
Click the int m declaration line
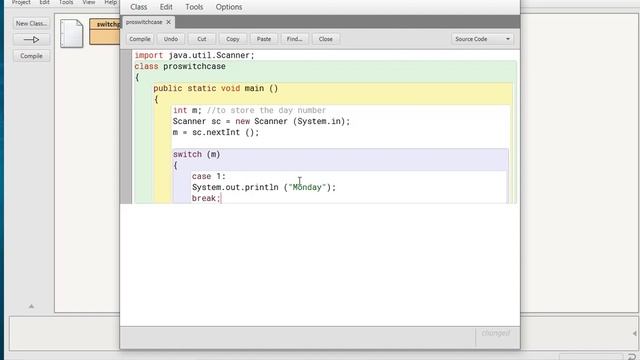coord(249,111)
